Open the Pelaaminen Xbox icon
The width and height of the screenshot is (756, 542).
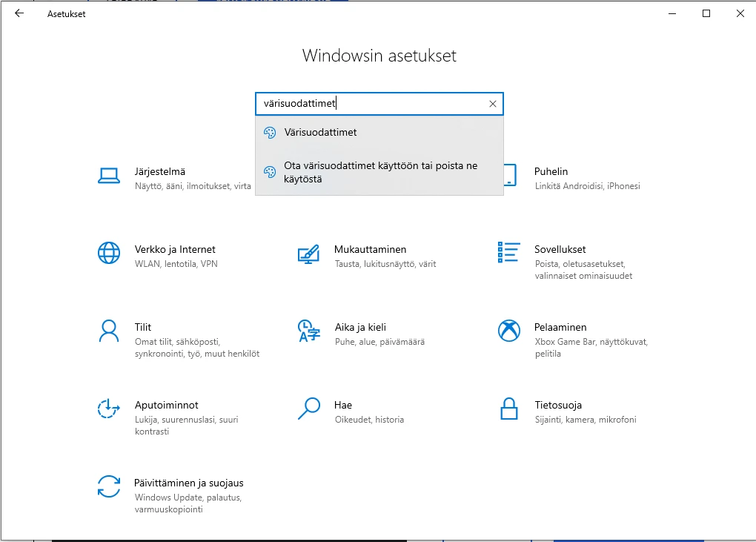[508, 331]
